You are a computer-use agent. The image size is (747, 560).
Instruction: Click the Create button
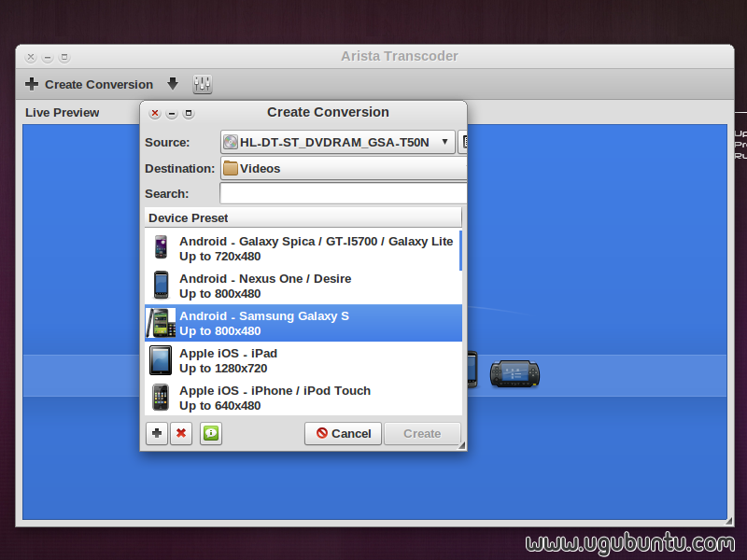422,433
